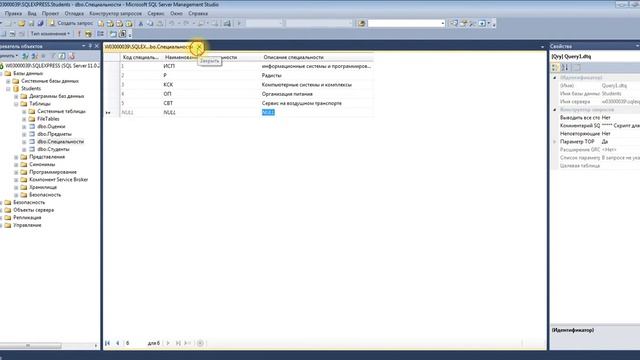Screen dimensions: 640x360
Task: Click the Activity Monitor icon in Object Explorer toolbar
Action: click(x=71, y=56)
